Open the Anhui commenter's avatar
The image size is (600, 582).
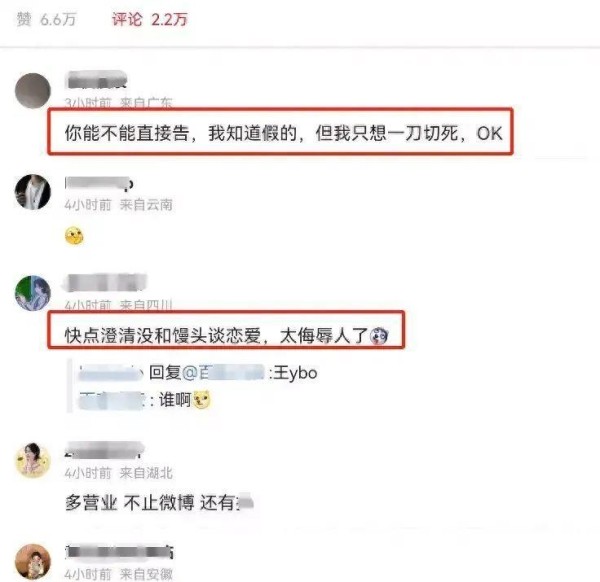click(33, 561)
